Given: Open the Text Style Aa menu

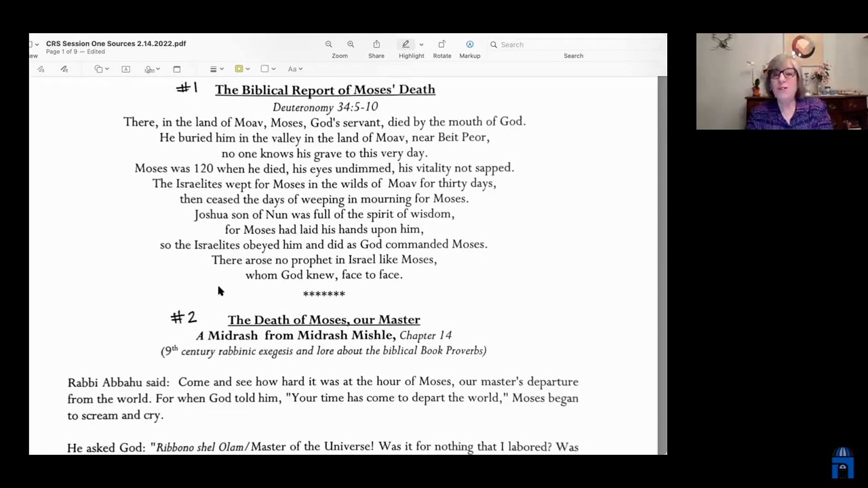Looking at the screenshot, I should (x=294, y=69).
